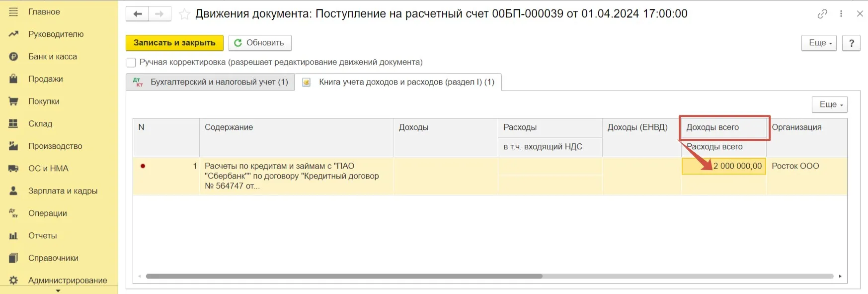The image size is (868, 294).
Task: Click the back navigation arrow icon
Action: [138, 14]
